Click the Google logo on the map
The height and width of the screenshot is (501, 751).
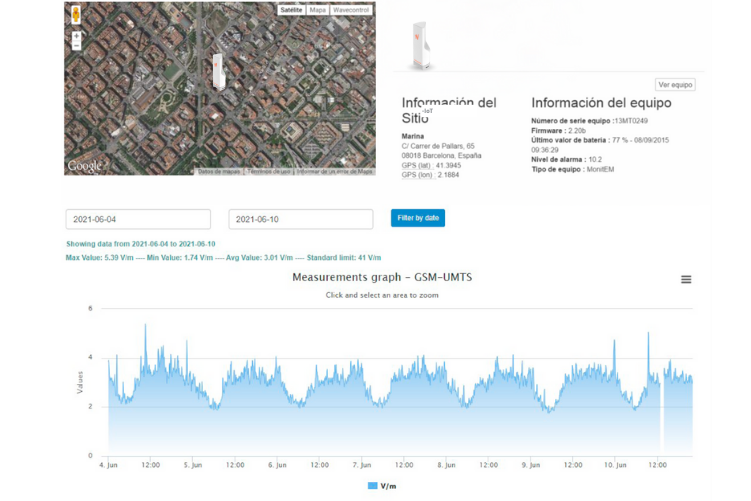click(84, 166)
